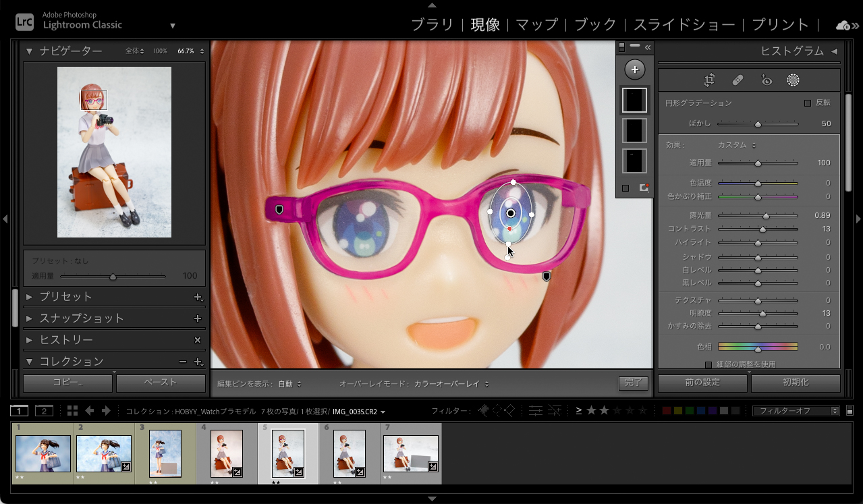Image resolution: width=863 pixels, height=504 pixels.
Task: Switch to the マップ module
Action: pyautogui.click(x=537, y=25)
